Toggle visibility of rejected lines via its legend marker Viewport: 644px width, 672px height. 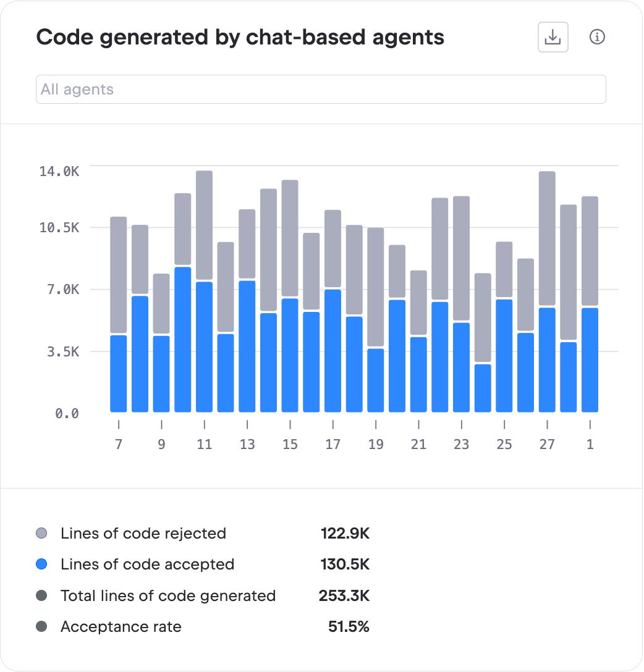point(41,533)
